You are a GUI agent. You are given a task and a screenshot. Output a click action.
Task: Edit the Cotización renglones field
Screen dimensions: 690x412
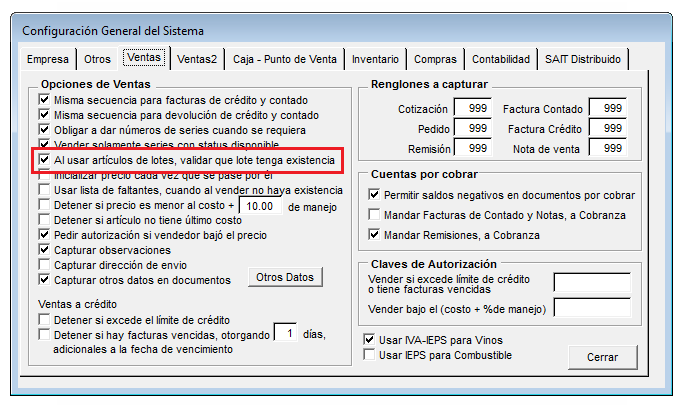(x=473, y=108)
